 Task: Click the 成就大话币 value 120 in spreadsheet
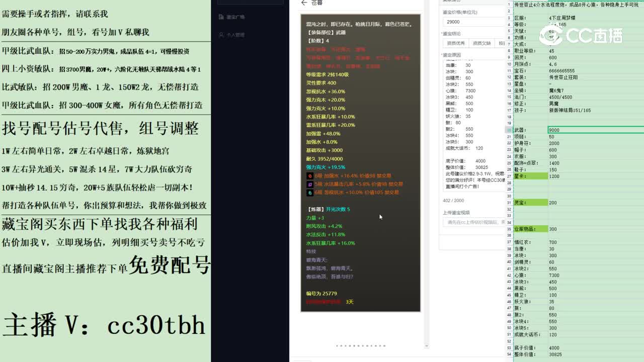click(x=553, y=335)
